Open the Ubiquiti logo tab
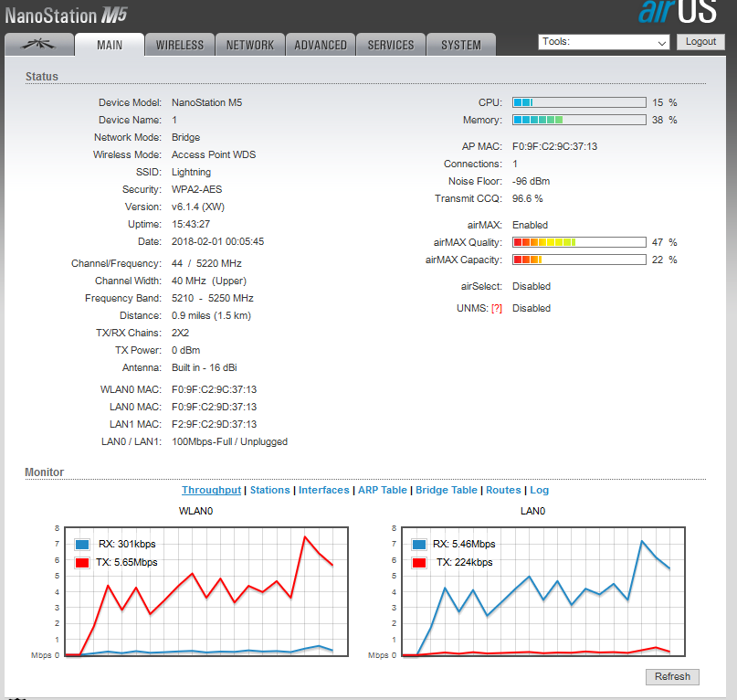This screenshot has height=700, width=737. point(39,45)
